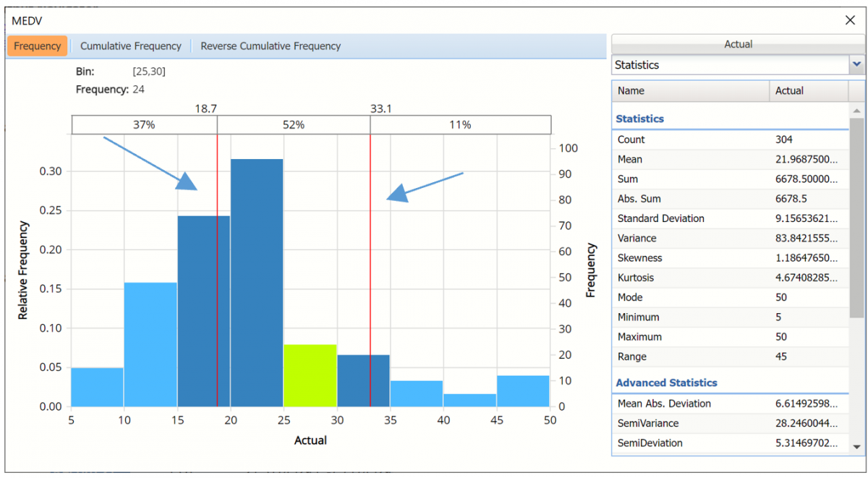The height and width of the screenshot is (478, 868).
Task: Click the tallest histogram bar at 20-25
Action: 257,282
